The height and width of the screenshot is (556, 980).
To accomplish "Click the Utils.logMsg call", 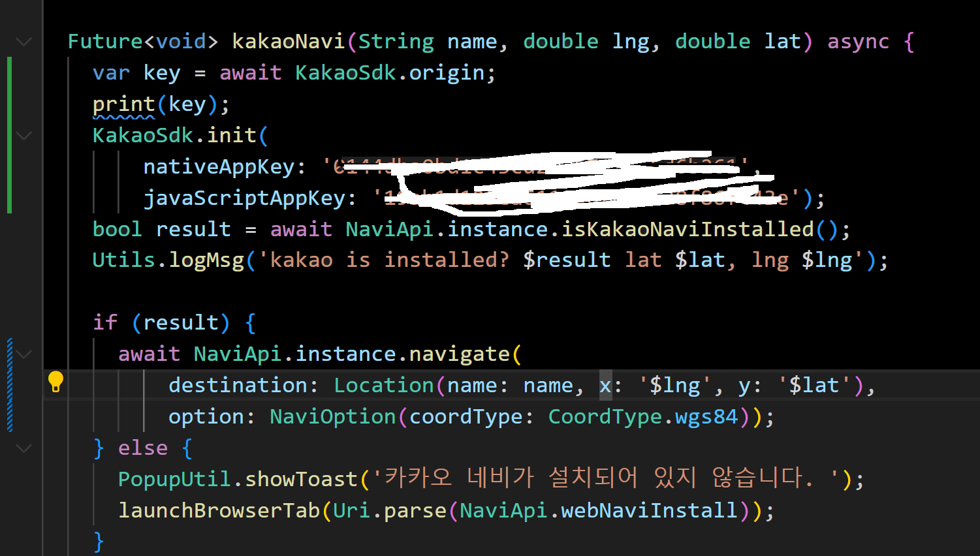I will 168,260.
